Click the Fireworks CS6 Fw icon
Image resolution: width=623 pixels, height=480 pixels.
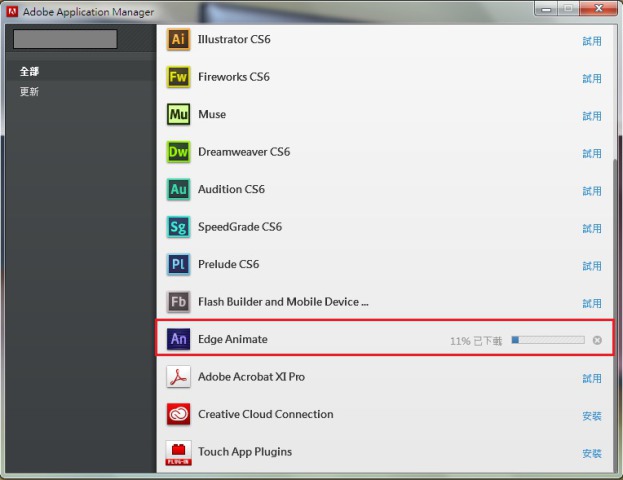[178, 77]
